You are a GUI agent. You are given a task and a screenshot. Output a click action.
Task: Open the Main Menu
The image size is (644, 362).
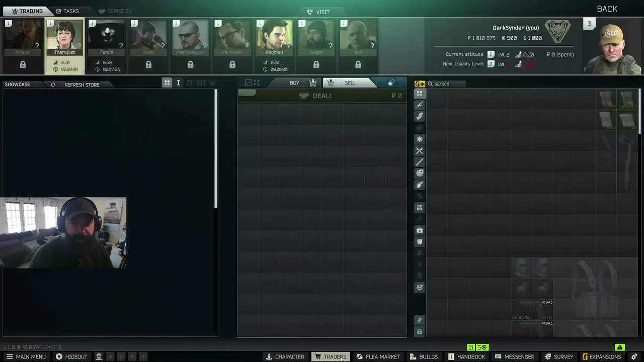click(26, 356)
